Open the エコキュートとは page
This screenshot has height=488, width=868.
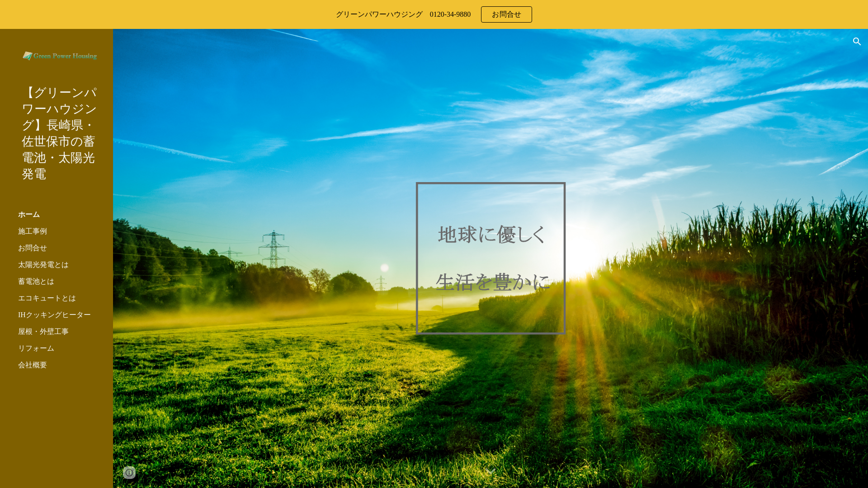coord(47,298)
